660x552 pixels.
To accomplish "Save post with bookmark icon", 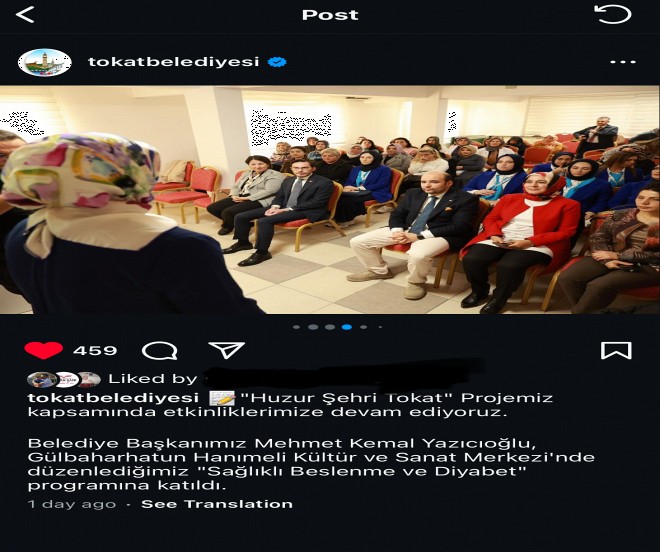I will pyautogui.click(x=616, y=350).
